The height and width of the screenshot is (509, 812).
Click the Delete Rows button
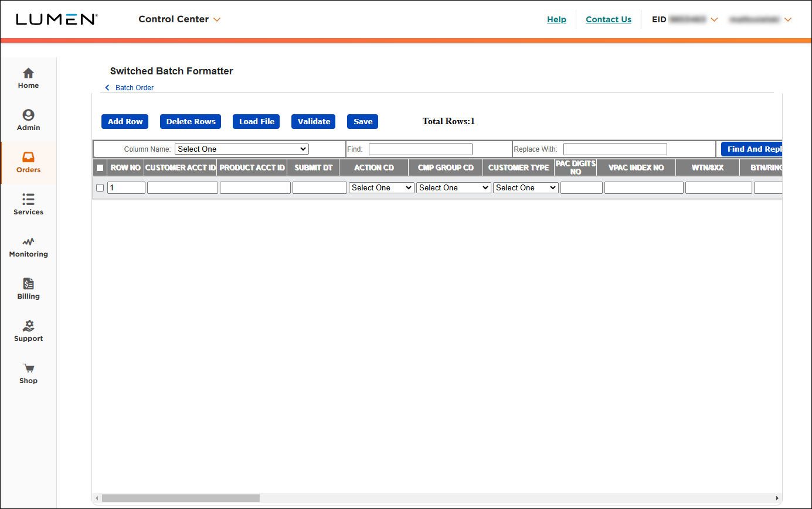coord(191,121)
